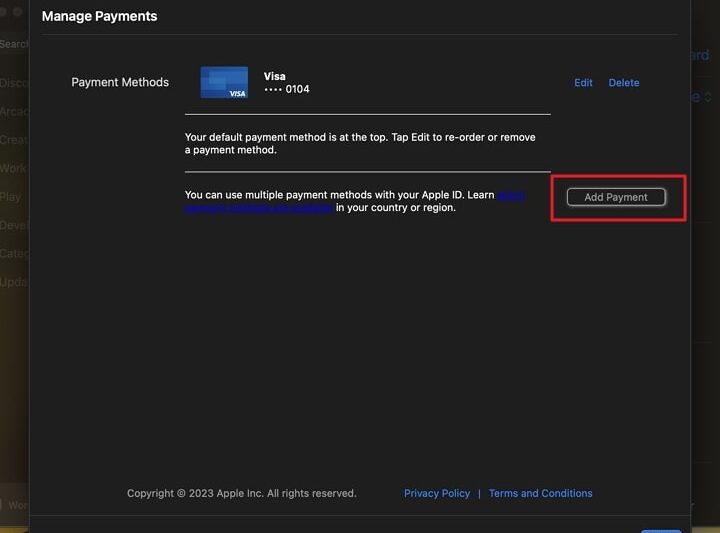
Task: Open the Privacy Policy link
Action: coord(437,493)
